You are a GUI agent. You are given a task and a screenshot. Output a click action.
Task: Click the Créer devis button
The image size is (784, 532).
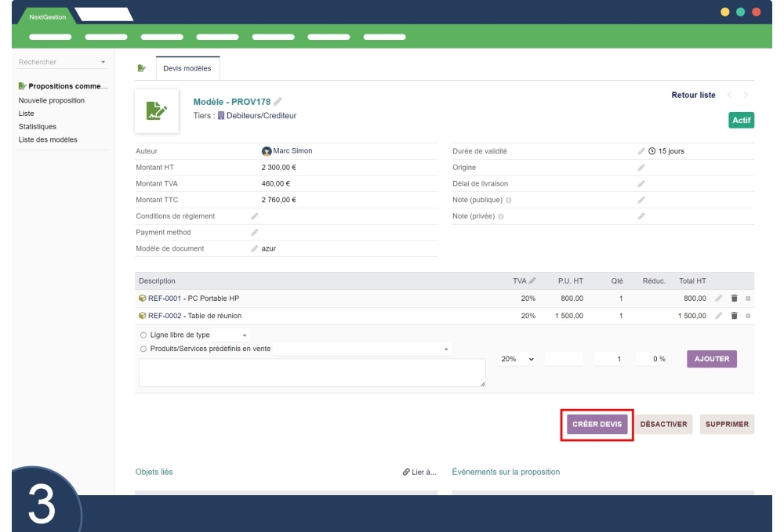click(x=597, y=425)
